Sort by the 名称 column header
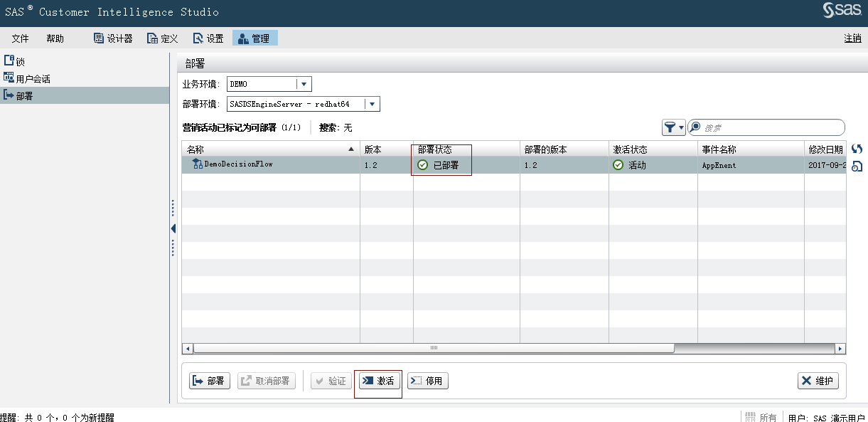This screenshot has width=868, height=422. coord(271,149)
